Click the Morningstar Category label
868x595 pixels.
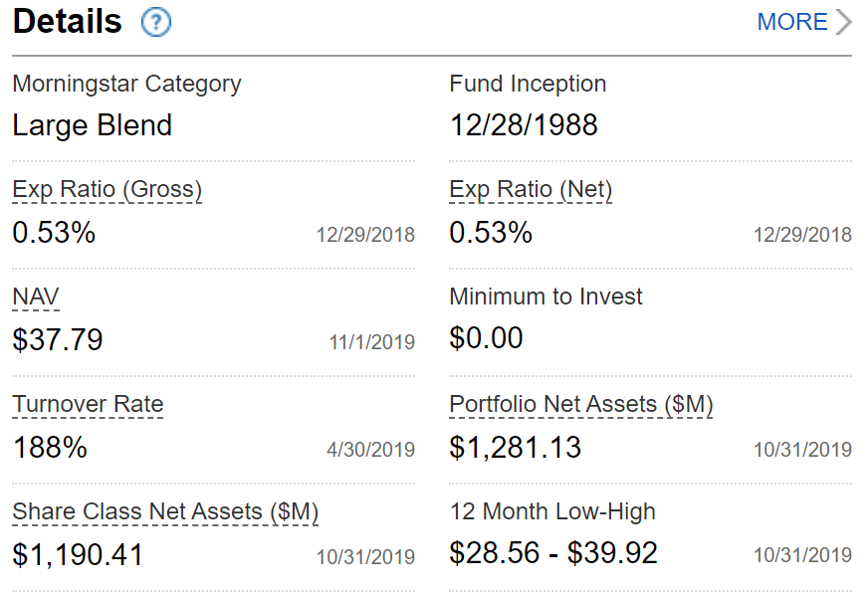point(126,84)
